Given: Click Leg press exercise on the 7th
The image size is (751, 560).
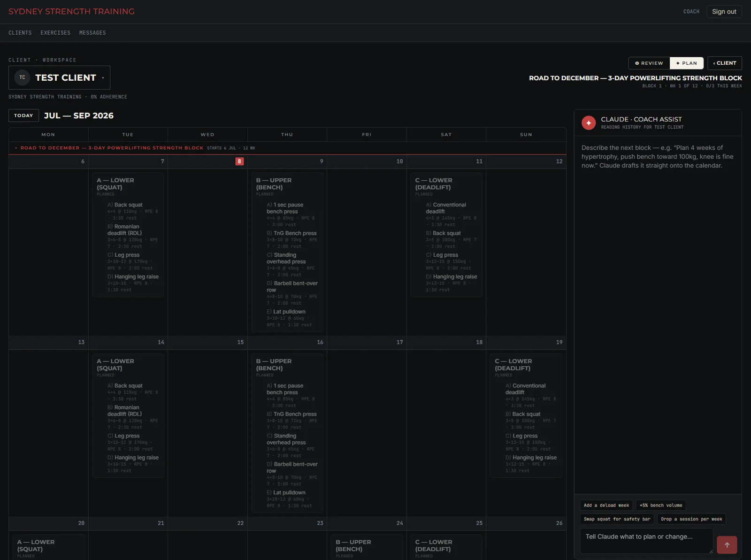Looking at the screenshot, I should click(x=127, y=255).
